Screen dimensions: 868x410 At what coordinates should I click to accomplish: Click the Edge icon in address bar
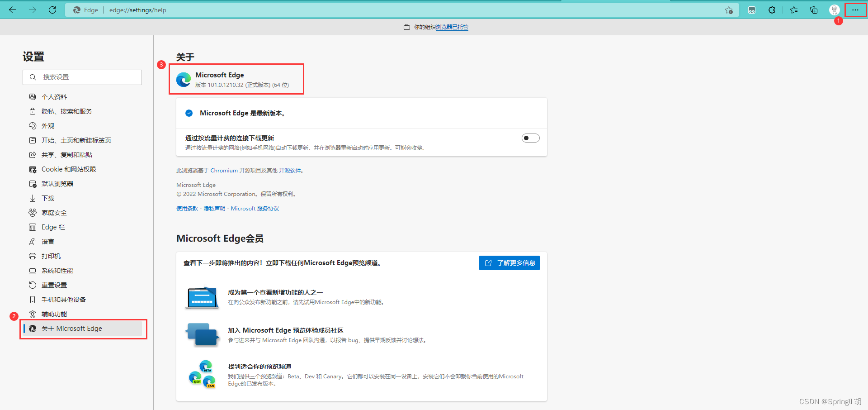pos(77,10)
